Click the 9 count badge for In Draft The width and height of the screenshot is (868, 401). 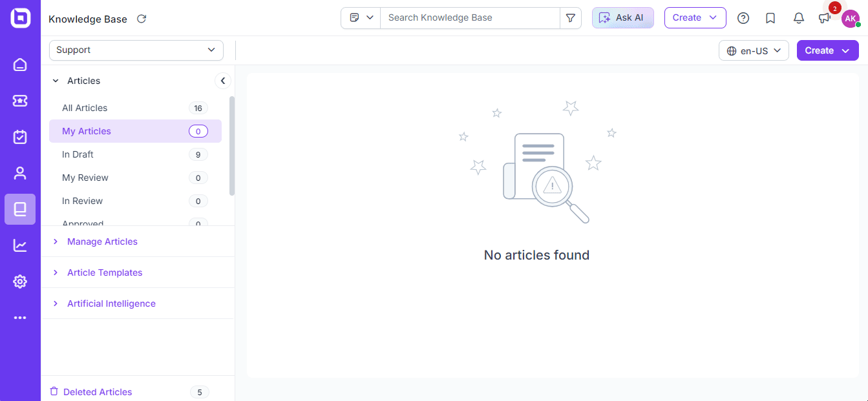click(x=198, y=154)
